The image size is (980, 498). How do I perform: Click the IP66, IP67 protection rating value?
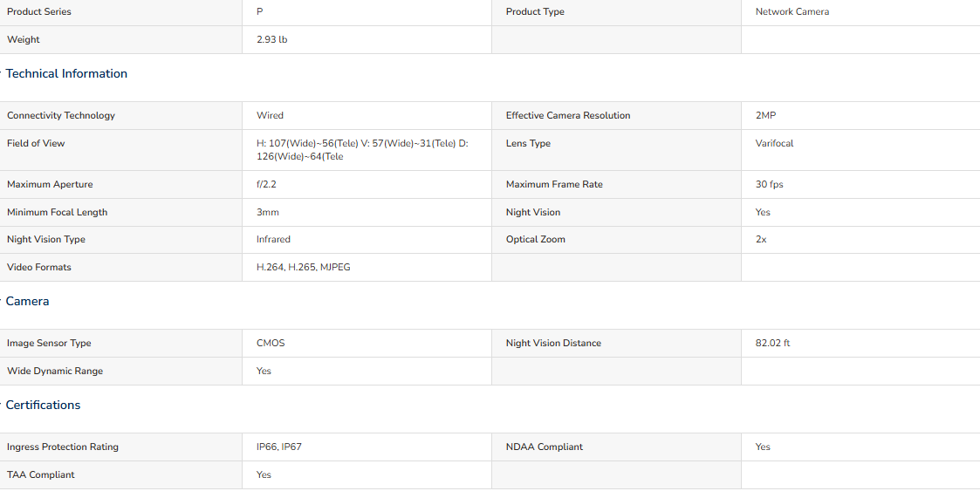pyautogui.click(x=278, y=447)
